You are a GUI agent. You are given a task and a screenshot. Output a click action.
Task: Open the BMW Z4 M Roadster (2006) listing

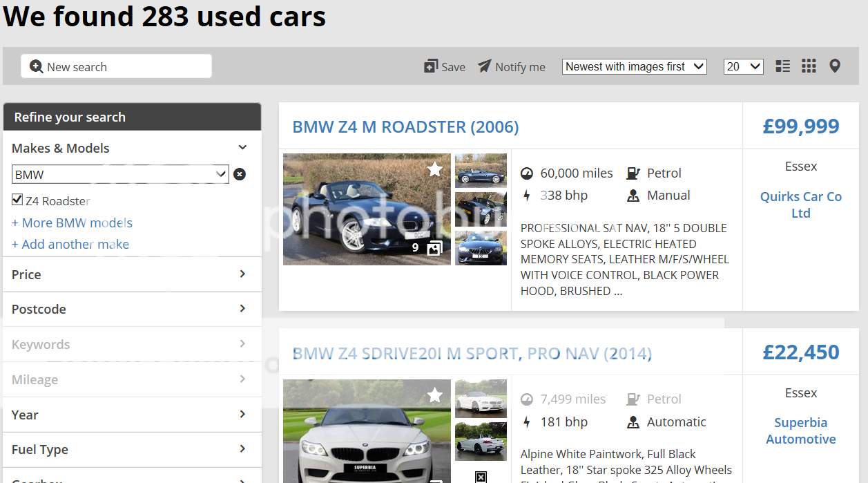click(x=405, y=127)
